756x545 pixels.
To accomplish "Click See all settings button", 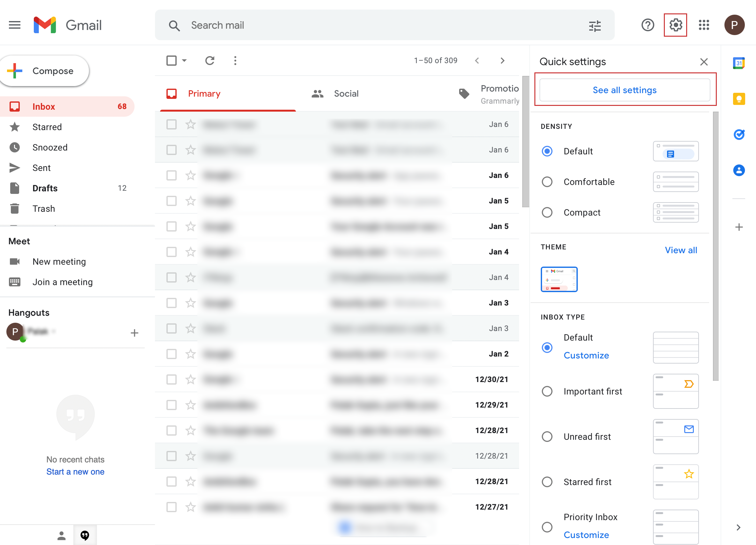I will tap(625, 90).
